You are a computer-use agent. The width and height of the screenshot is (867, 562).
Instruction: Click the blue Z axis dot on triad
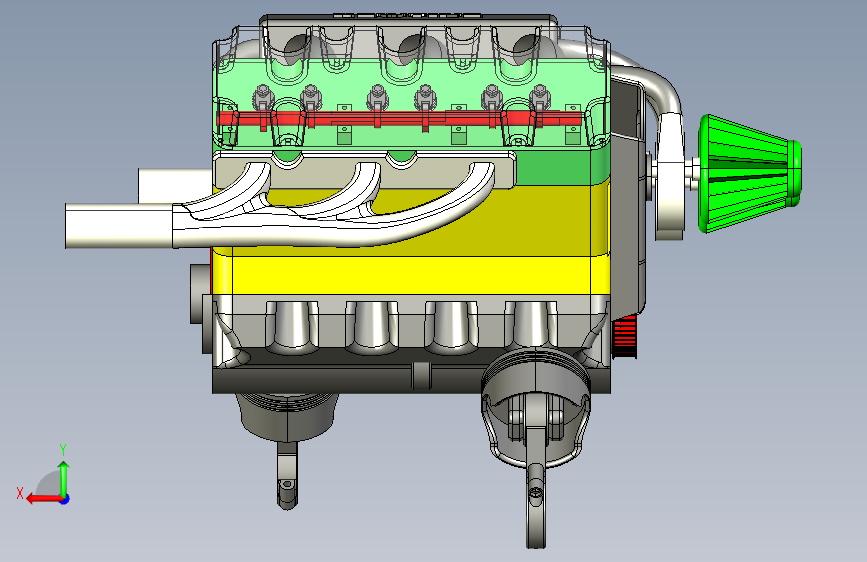point(65,499)
